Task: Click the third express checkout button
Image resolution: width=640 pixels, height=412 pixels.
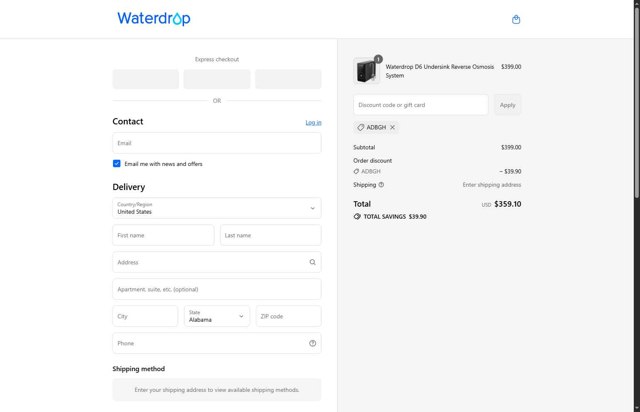Action: 288,79
